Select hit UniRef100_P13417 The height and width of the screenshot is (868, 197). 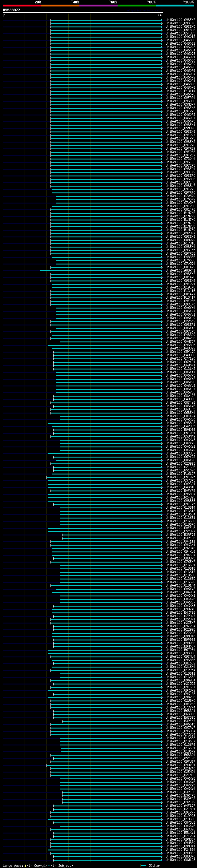pos(180,297)
